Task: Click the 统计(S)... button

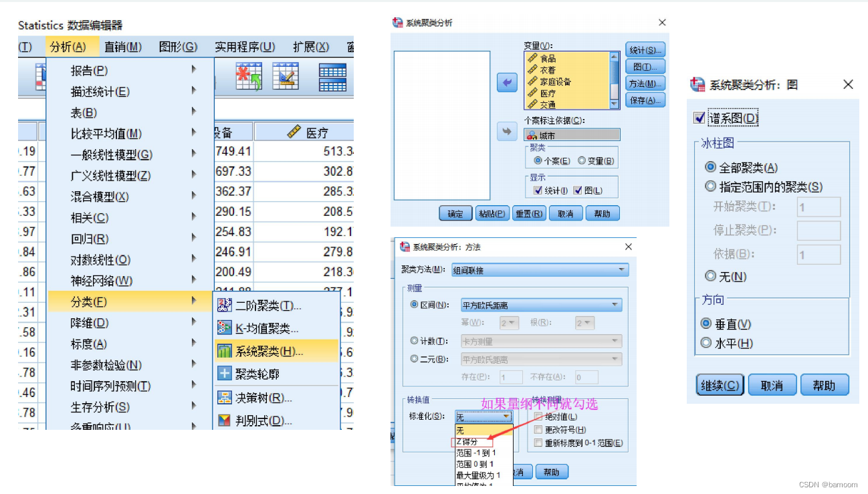Action: [645, 50]
